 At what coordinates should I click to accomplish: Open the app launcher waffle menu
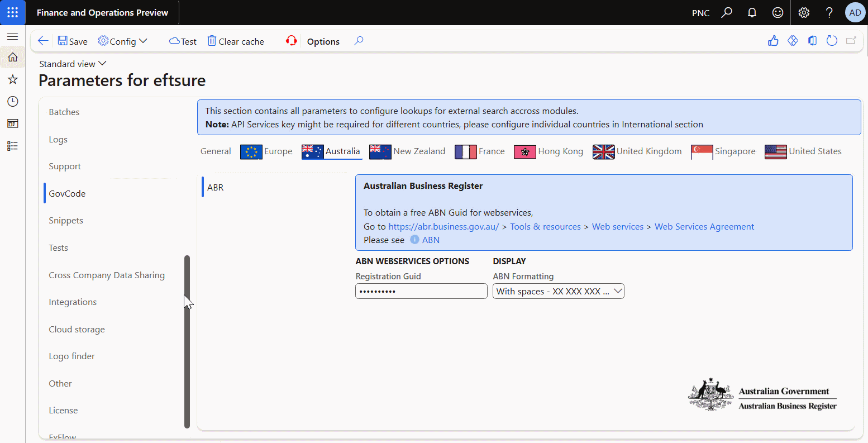click(12, 12)
